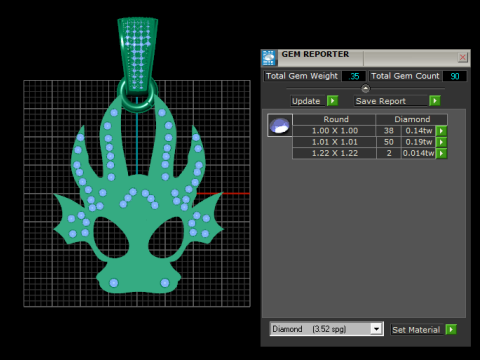Click the Total Gem Weight value field
Screen dimensions: 480x360
coord(354,76)
